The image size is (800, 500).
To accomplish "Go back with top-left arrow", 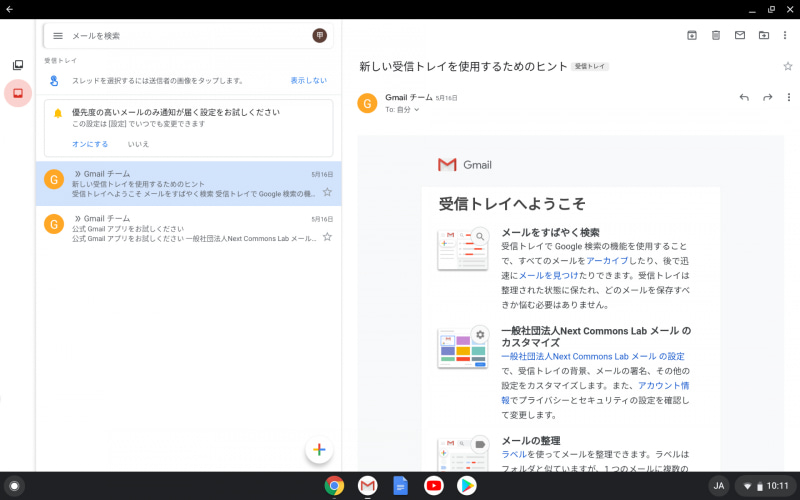I will [9, 9].
